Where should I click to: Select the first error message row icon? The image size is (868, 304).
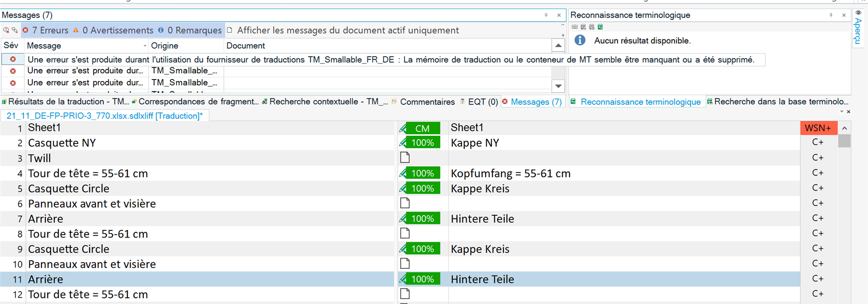pyautogui.click(x=13, y=59)
